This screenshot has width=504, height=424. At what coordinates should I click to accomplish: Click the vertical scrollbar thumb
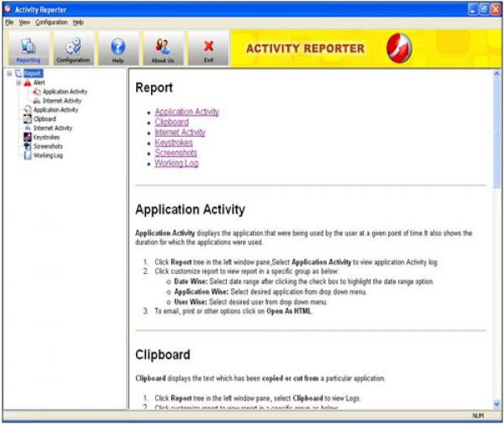(x=496, y=134)
